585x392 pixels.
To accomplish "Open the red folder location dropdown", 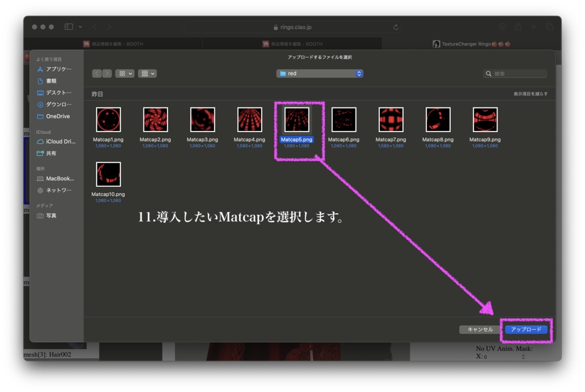I will coord(319,73).
